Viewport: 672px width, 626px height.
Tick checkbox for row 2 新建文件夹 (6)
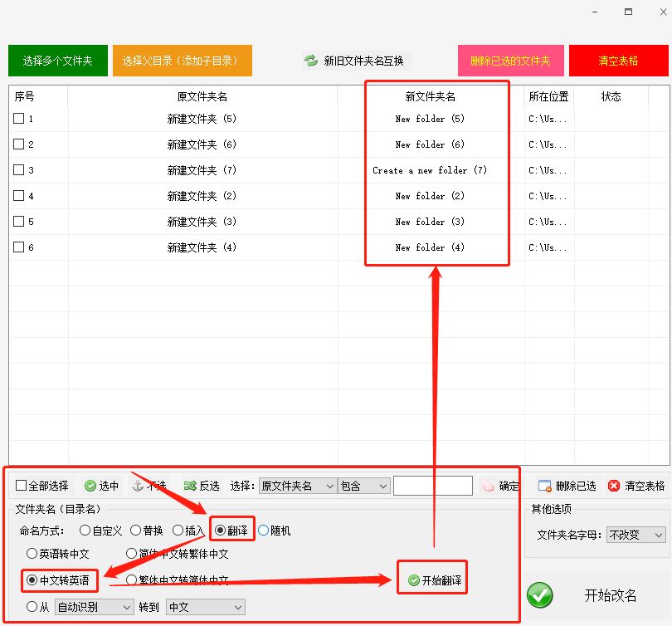[x=18, y=144]
